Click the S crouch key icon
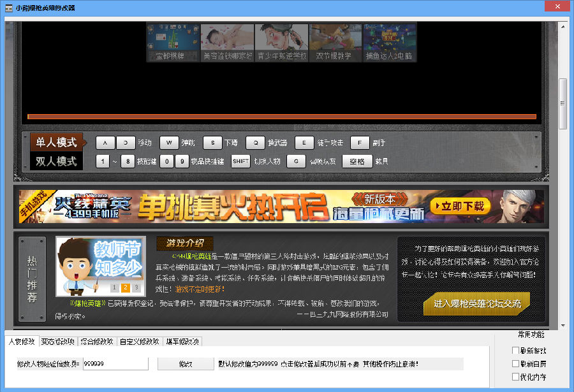The height and width of the screenshot is (392, 574). pos(212,143)
